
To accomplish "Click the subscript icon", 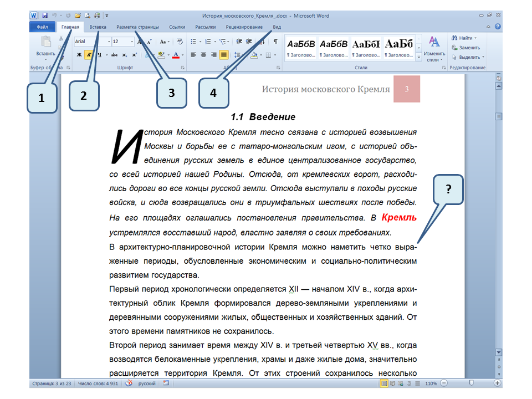I will tap(125, 55).
